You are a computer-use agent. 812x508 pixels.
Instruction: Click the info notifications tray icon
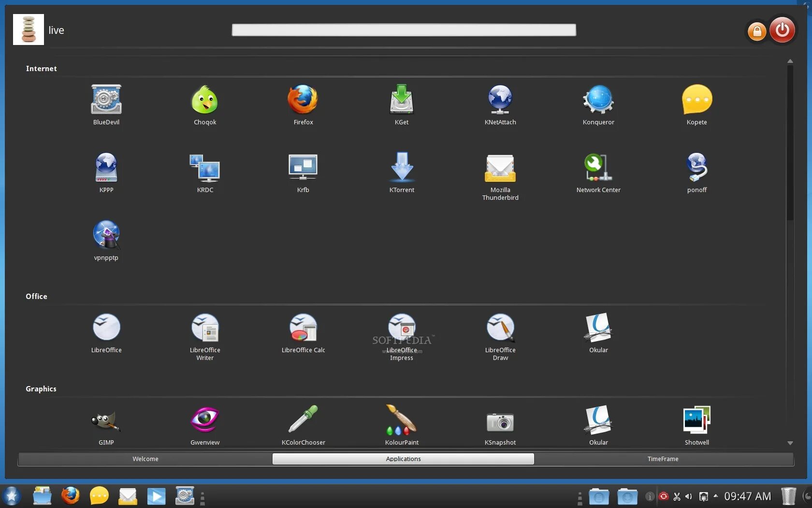point(650,496)
